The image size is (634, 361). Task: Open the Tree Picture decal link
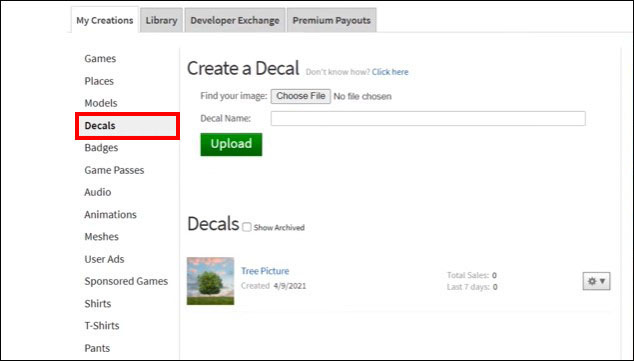click(x=265, y=271)
